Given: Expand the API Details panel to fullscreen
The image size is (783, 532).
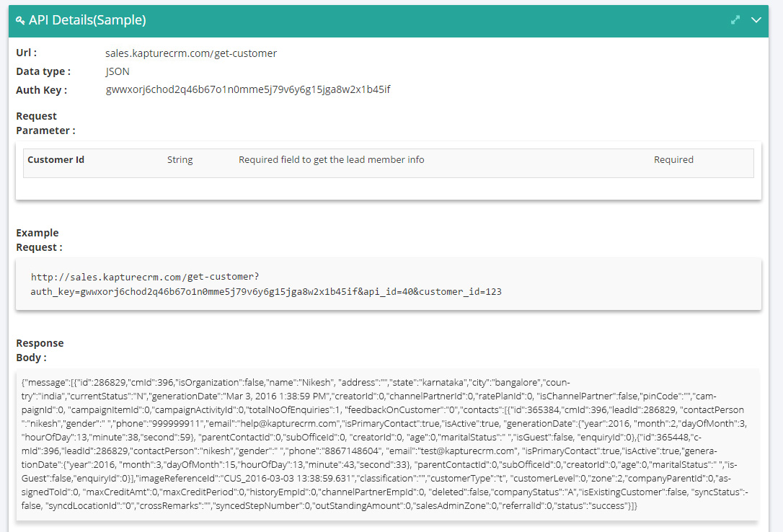Looking at the screenshot, I should 735,20.
